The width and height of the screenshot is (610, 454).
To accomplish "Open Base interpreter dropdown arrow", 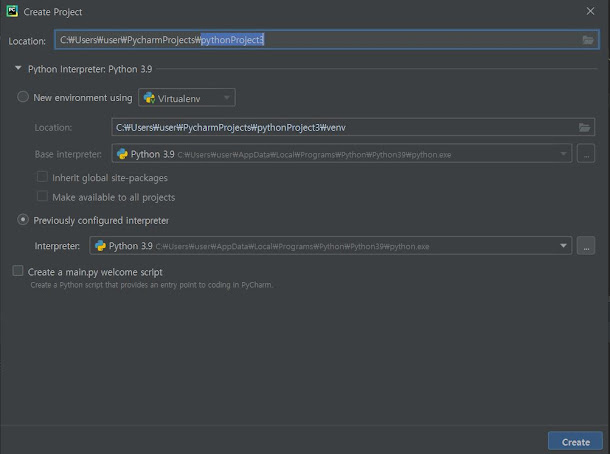I will tap(563, 154).
